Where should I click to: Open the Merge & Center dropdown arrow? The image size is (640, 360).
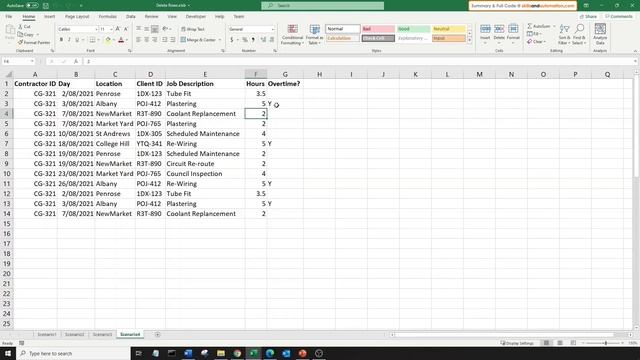[x=220, y=40]
